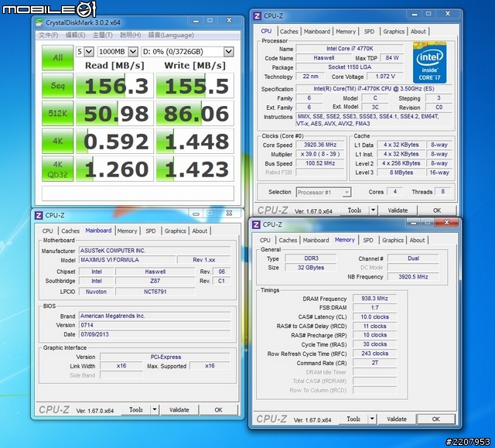Viewport: 495px width, 448px height.
Task: Click OK in Memory window
Action: pyautogui.click(x=436, y=419)
